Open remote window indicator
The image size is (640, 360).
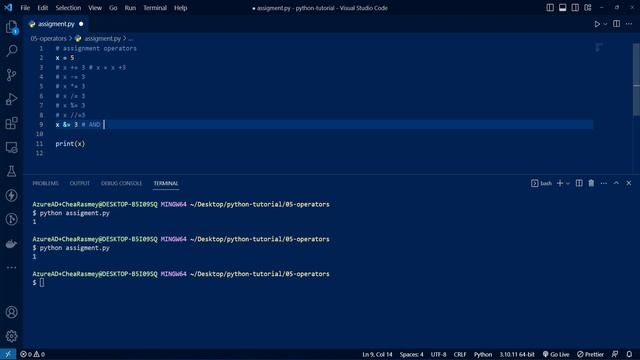[x=8, y=354]
